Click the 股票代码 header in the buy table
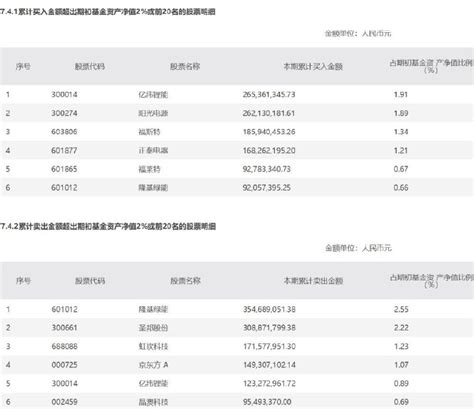 point(90,66)
